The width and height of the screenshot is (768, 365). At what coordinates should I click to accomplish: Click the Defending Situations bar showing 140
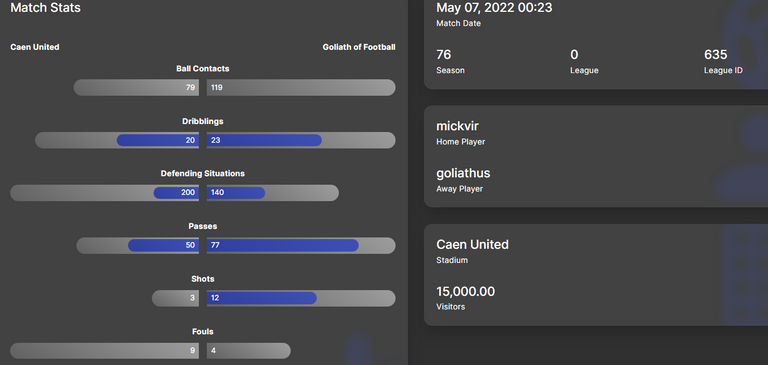tap(236, 193)
